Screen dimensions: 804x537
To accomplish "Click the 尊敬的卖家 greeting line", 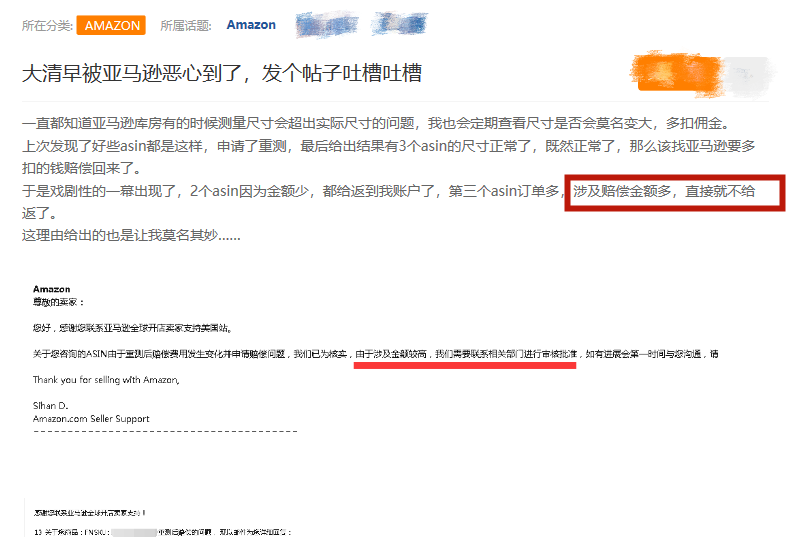I will click(x=58, y=302).
